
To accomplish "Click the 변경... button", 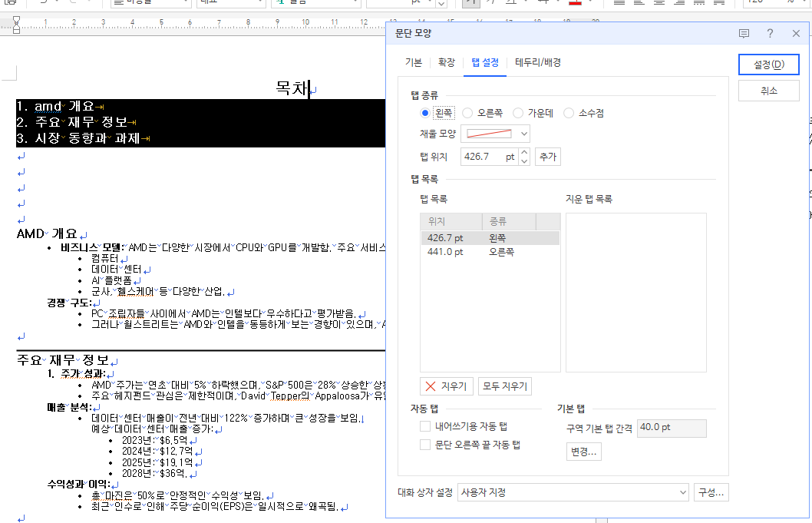I will click(583, 452).
